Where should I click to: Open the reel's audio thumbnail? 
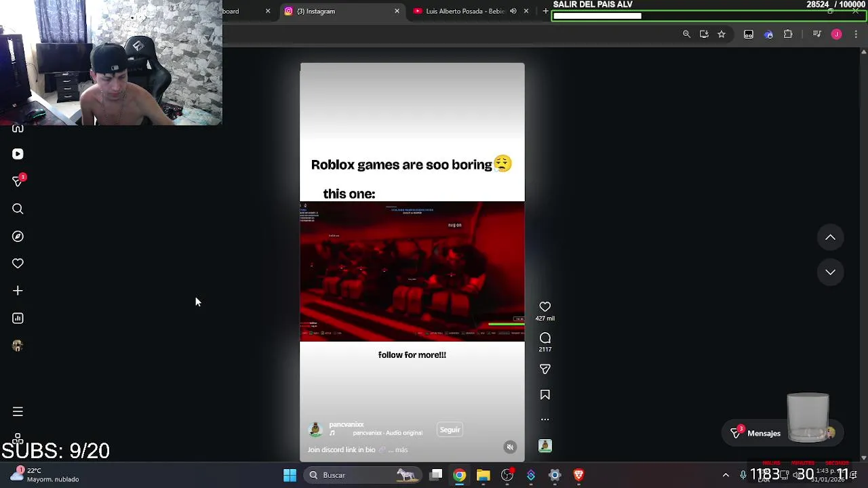coord(545,445)
